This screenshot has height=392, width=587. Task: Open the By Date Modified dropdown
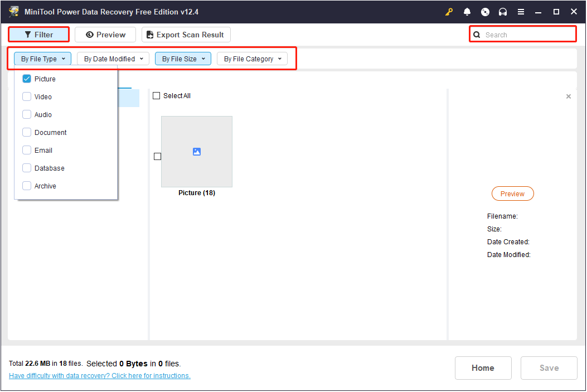[x=113, y=59]
